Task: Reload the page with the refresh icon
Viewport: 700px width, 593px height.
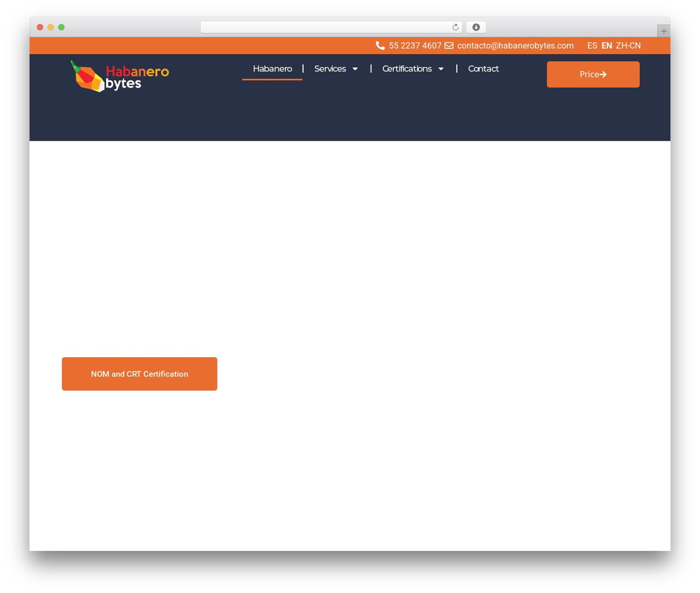Action: click(455, 27)
